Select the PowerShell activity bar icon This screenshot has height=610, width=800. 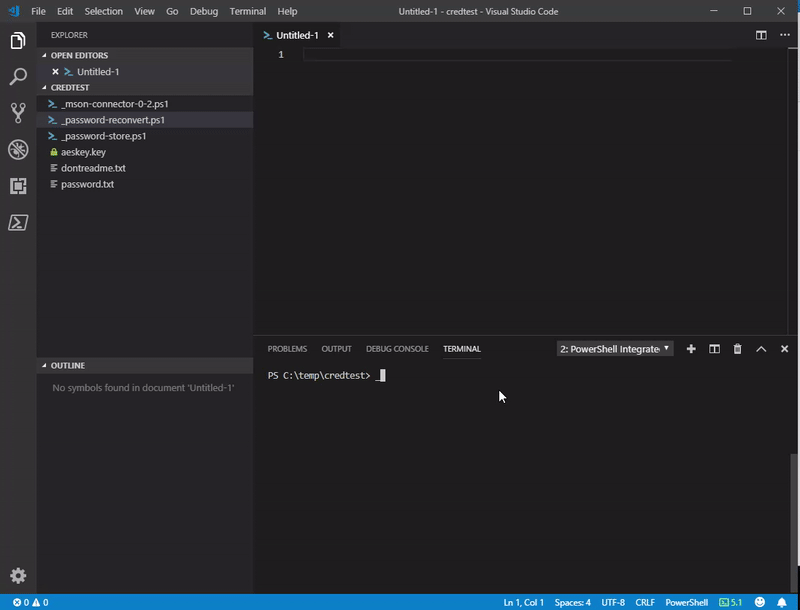click(18, 222)
